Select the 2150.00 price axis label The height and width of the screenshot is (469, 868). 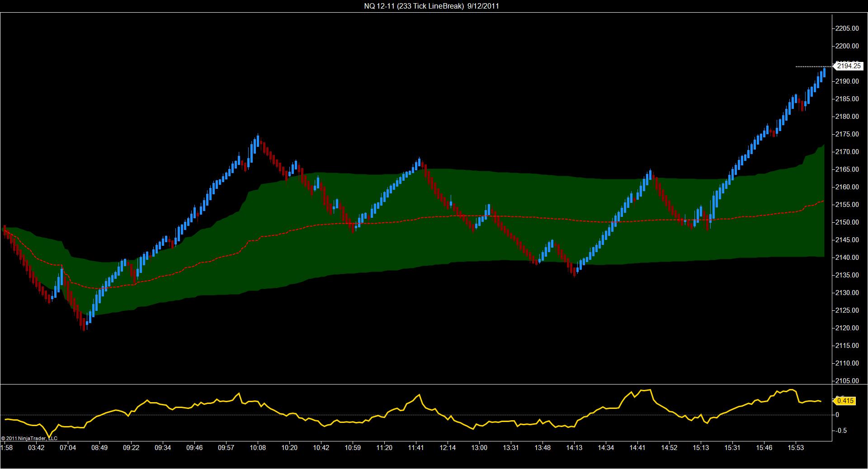(847, 222)
